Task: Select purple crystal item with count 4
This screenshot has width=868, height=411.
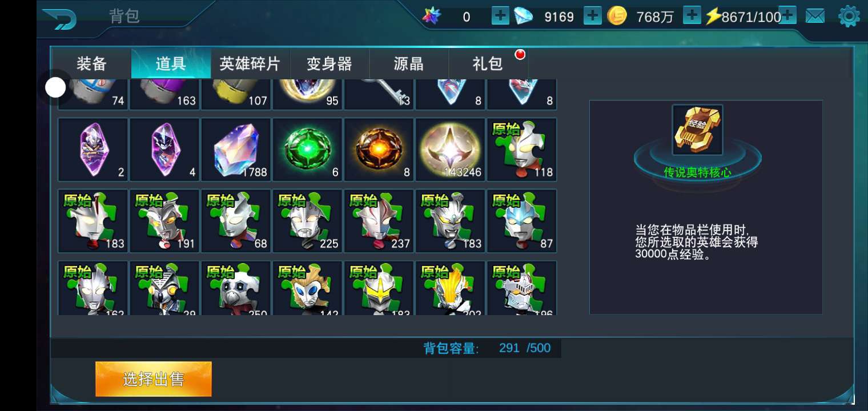Action: click(164, 150)
